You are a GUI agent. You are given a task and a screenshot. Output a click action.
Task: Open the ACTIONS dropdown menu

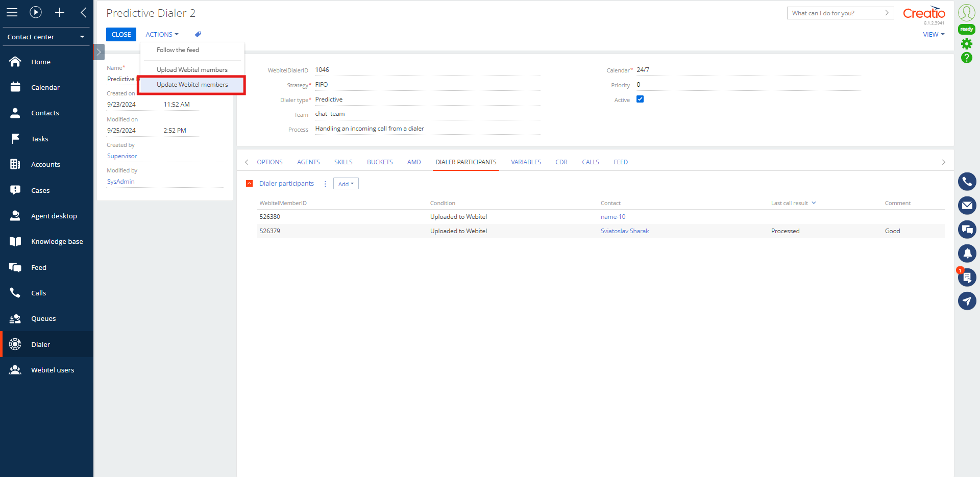click(162, 34)
